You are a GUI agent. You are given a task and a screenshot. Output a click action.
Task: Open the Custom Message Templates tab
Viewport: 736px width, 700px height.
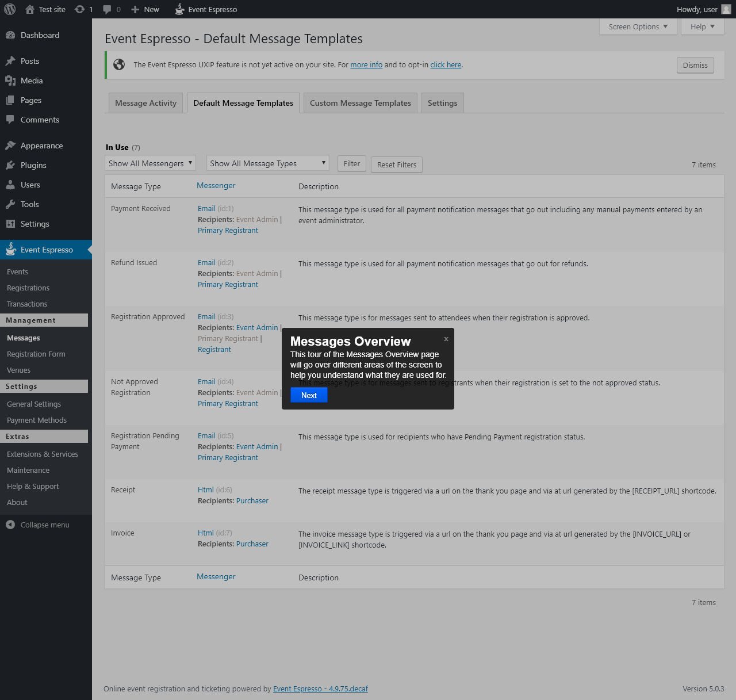(361, 103)
